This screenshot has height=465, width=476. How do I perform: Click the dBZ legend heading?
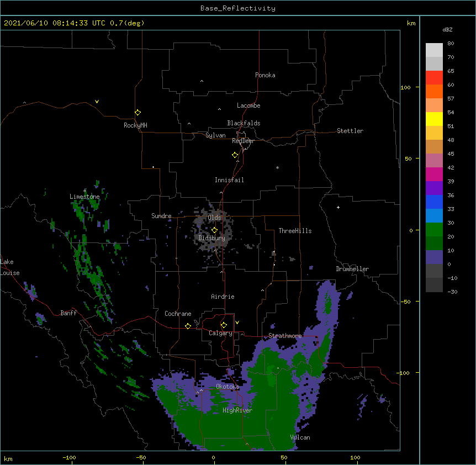(x=447, y=29)
